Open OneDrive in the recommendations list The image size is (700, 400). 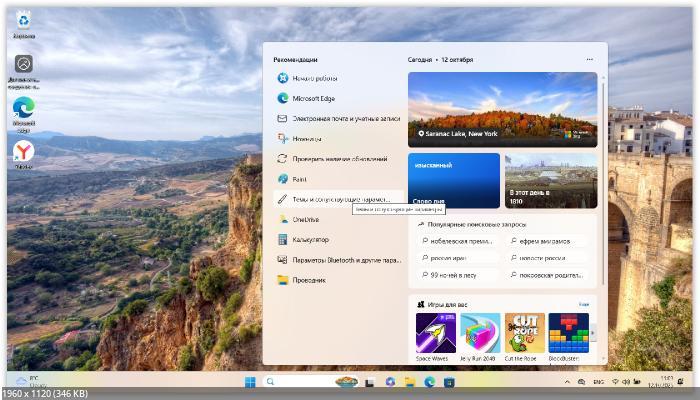click(x=305, y=219)
